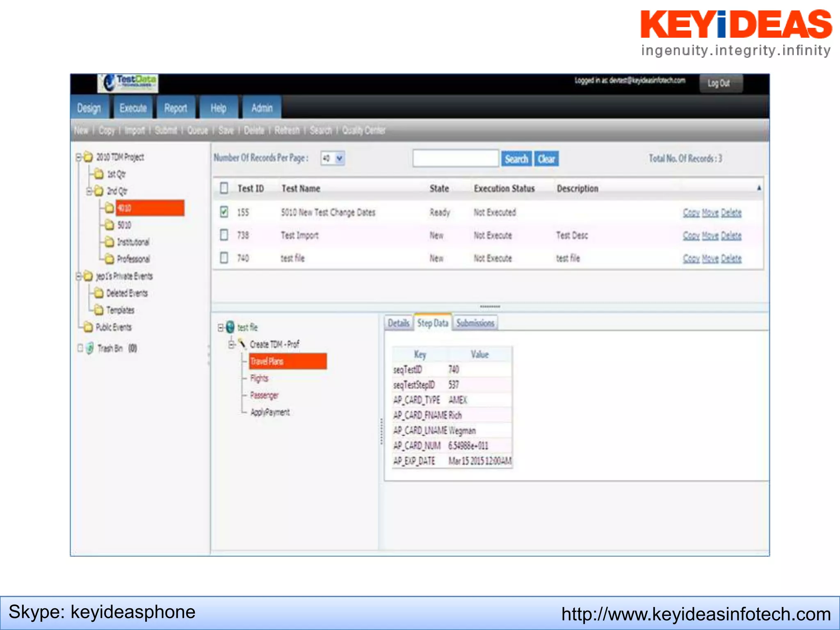The image size is (840, 630).
Task: Click the 4010 folder icon
Action: [109, 208]
